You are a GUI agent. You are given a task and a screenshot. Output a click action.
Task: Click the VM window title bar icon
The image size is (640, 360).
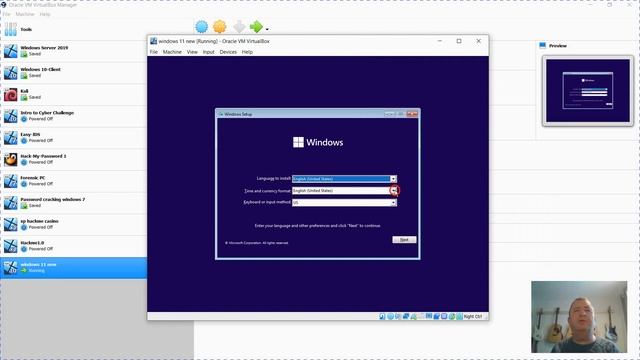click(x=153, y=41)
